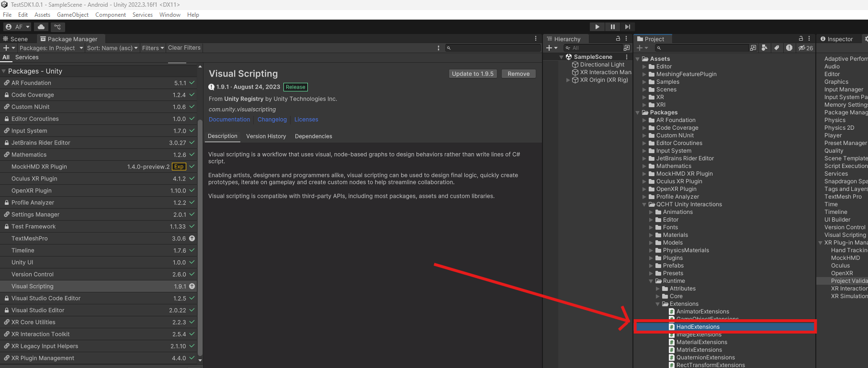This screenshot has height=368, width=868.
Task: Open the Filters dropdown
Action: pyautogui.click(x=153, y=48)
